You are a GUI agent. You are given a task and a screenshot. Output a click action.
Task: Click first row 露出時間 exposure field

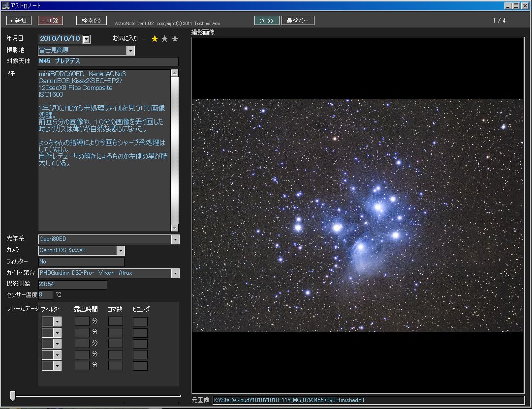(82, 321)
